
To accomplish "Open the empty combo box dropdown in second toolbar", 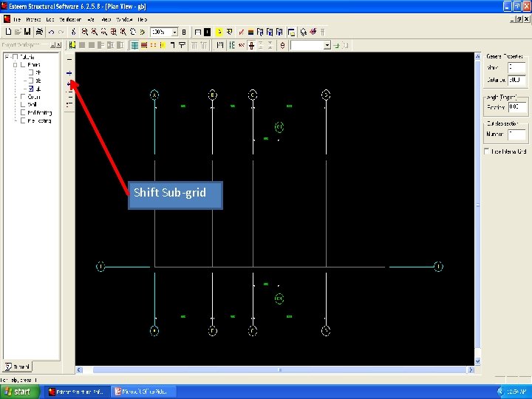I will [327, 45].
